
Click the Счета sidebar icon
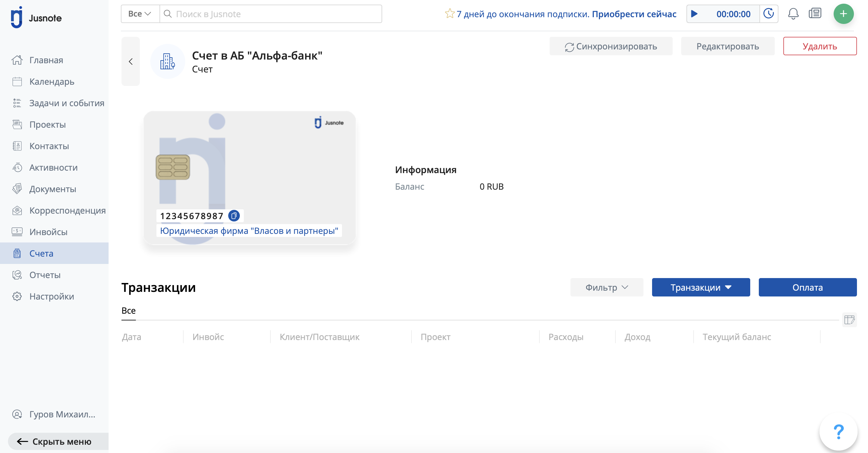coord(17,254)
